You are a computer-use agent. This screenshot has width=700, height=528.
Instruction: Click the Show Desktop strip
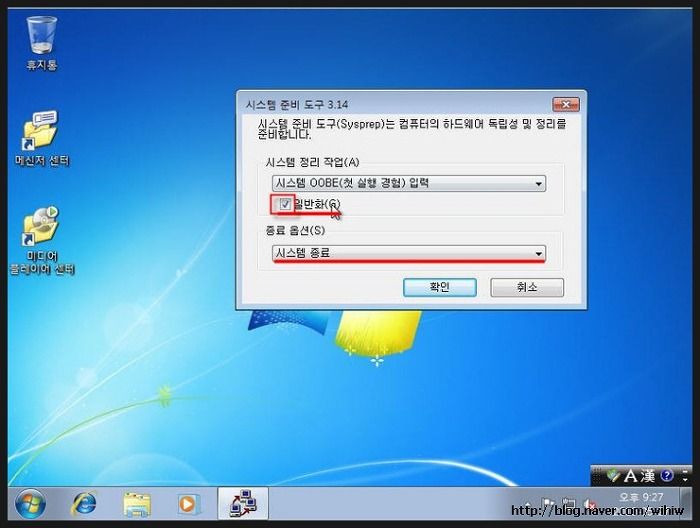[x=688, y=504]
